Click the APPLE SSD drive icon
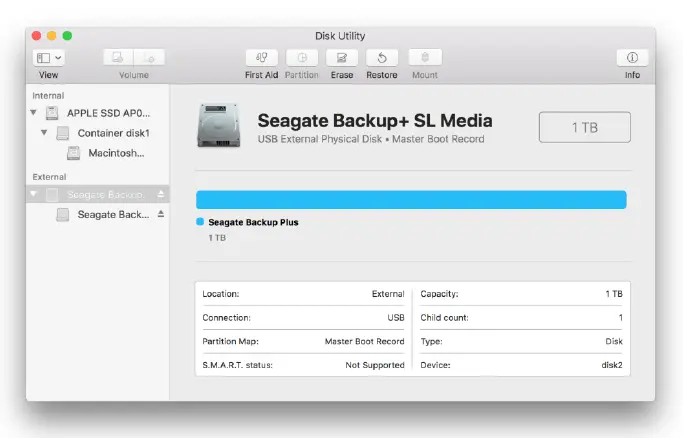This screenshot has height=438, width=683. [x=52, y=113]
